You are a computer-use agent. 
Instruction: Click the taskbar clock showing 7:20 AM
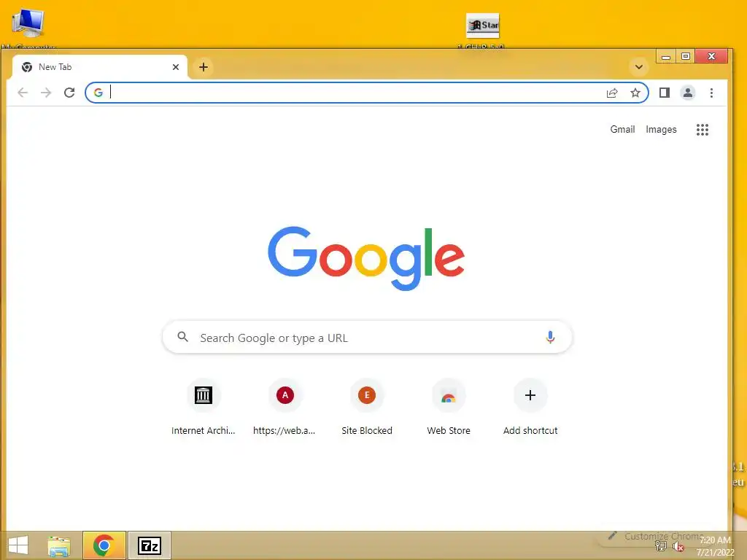coord(715,546)
